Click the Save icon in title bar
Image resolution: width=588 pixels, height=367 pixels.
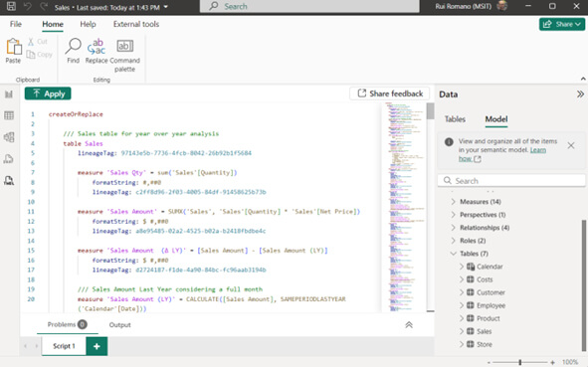tap(11, 6)
